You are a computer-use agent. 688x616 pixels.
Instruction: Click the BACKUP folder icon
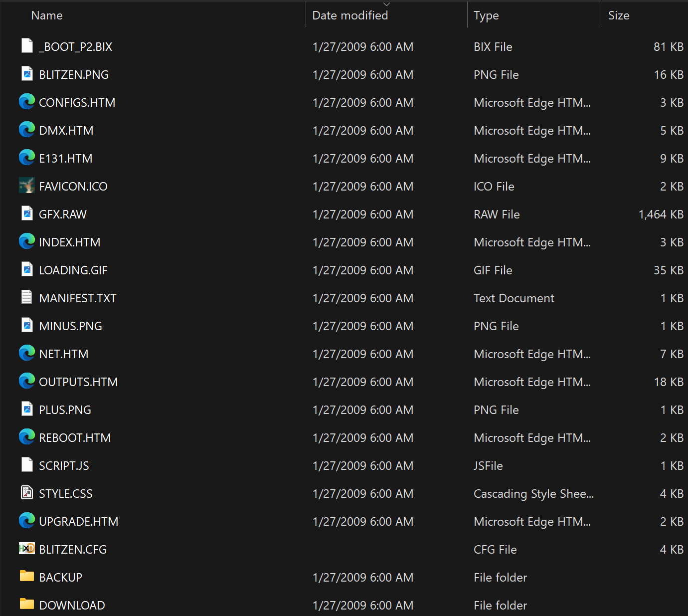click(x=27, y=577)
